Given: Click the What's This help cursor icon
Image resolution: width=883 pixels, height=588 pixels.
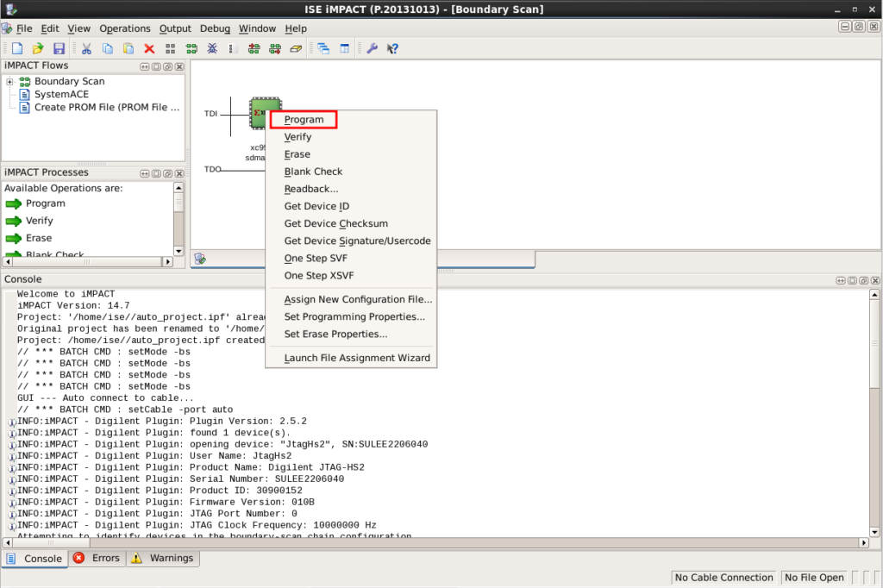Looking at the screenshot, I should click(x=392, y=49).
